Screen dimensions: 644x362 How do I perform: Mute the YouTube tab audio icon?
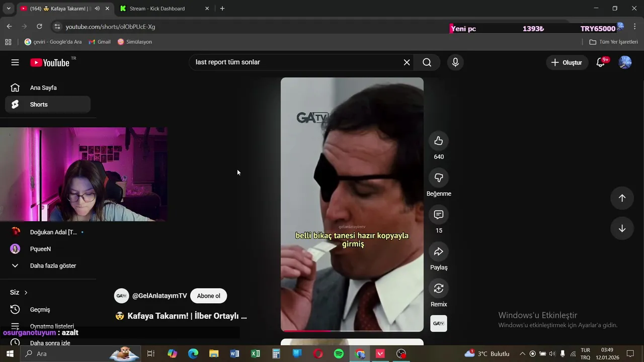[x=97, y=9]
